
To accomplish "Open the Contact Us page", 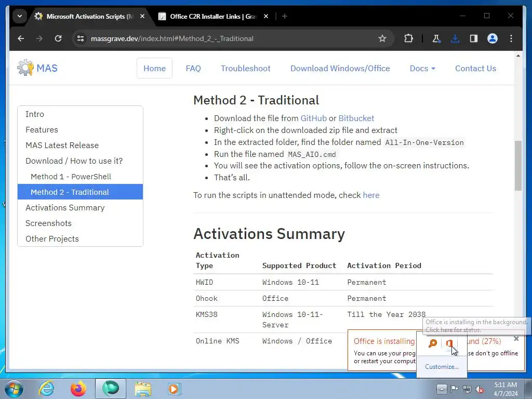I will pyautogui.click(x=475, y=68).
